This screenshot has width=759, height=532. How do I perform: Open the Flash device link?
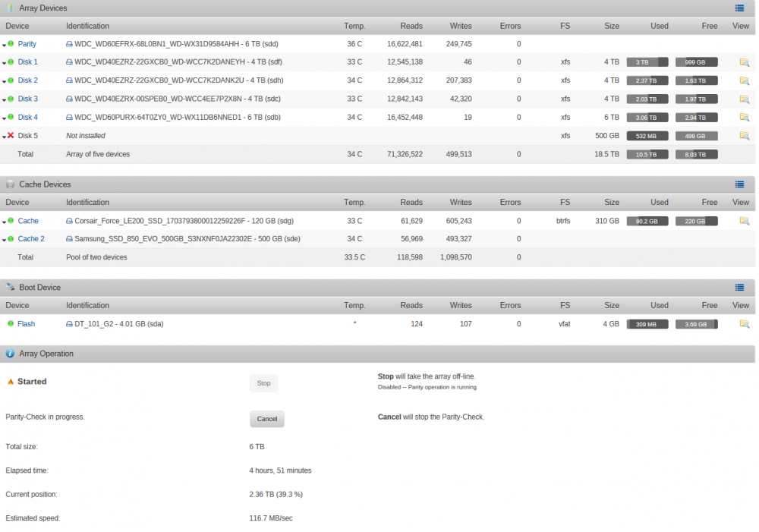tap(26, 324)
